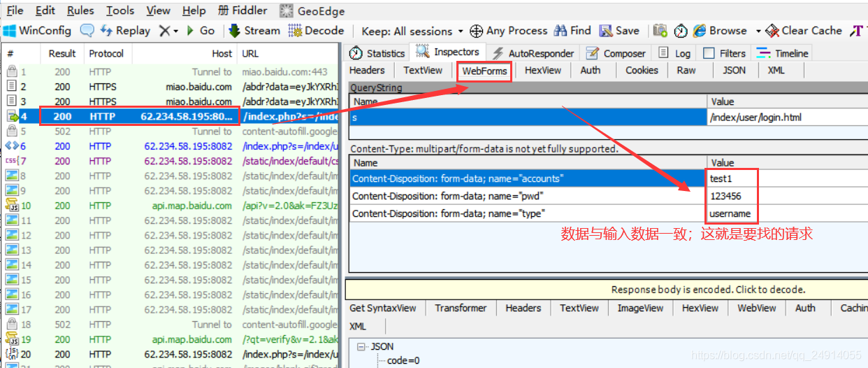
Task: Select response Get SyntaxView tab
Action: (382, 308)
